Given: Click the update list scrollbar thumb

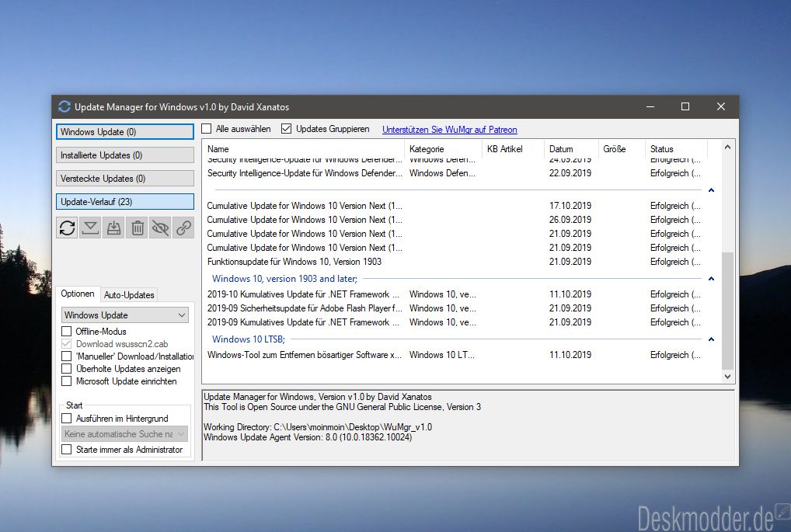Looking at the screenshot, I should click(727, 311).
